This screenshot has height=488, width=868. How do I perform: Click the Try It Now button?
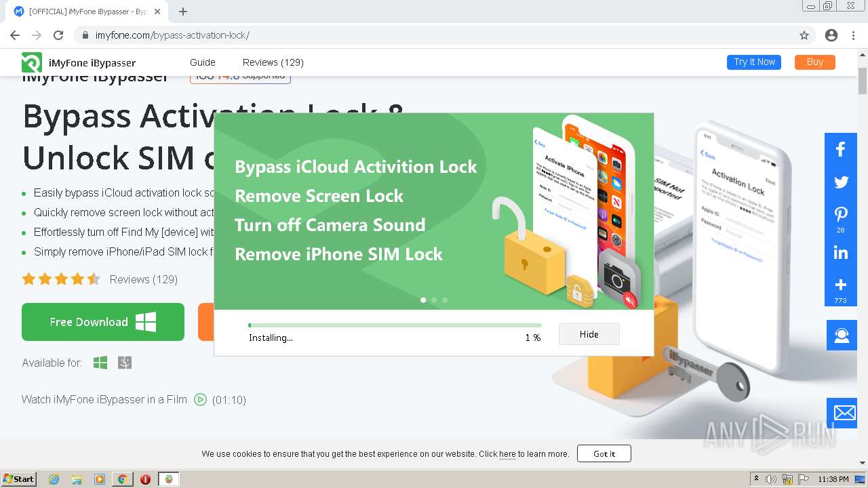pyautogui.click(x=754, y=62)
